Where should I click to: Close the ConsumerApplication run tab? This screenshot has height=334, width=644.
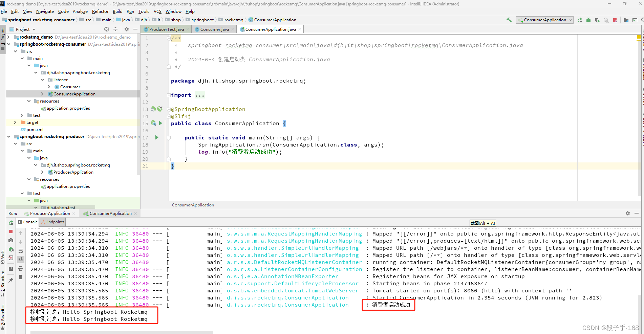(x=135, y=213)
